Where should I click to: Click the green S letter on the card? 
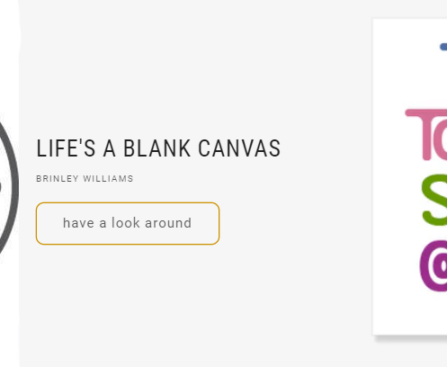(434, 200)
